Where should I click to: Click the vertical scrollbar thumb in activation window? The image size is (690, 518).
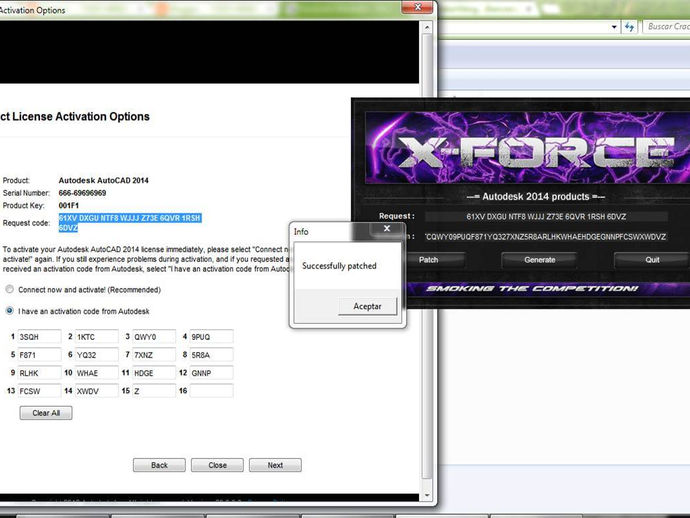click(x=426, y=256)
